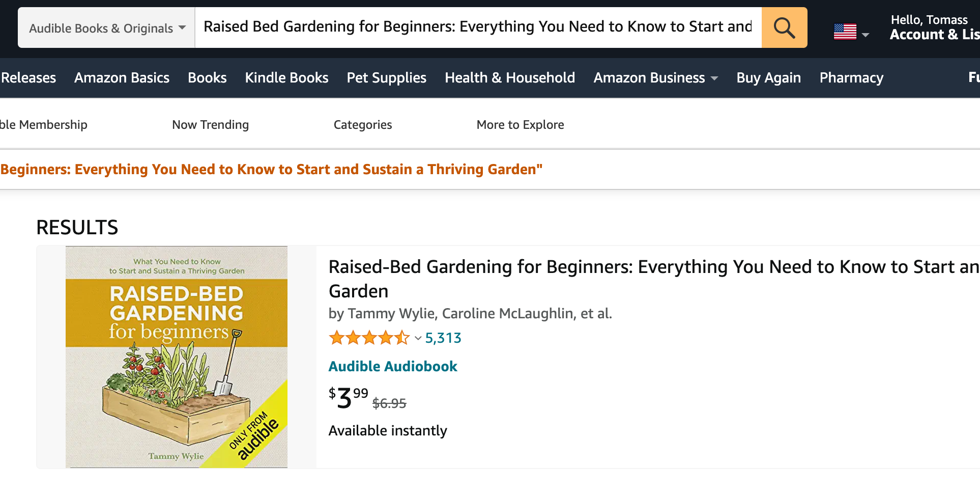Click the star rating stars for the audiobook
Viewport: 980px width, 494px height.
click(x=370, y=338)
